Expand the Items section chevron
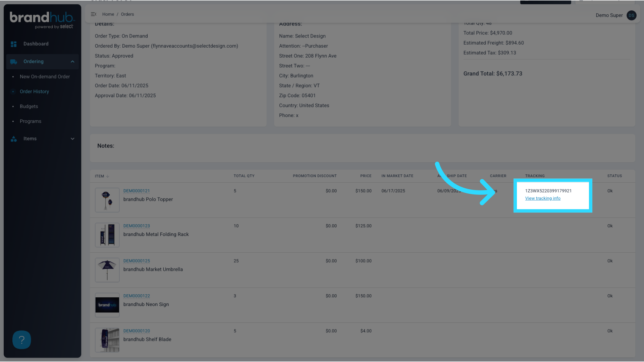This screenshot has height=362, width=644. pos(72,139)
